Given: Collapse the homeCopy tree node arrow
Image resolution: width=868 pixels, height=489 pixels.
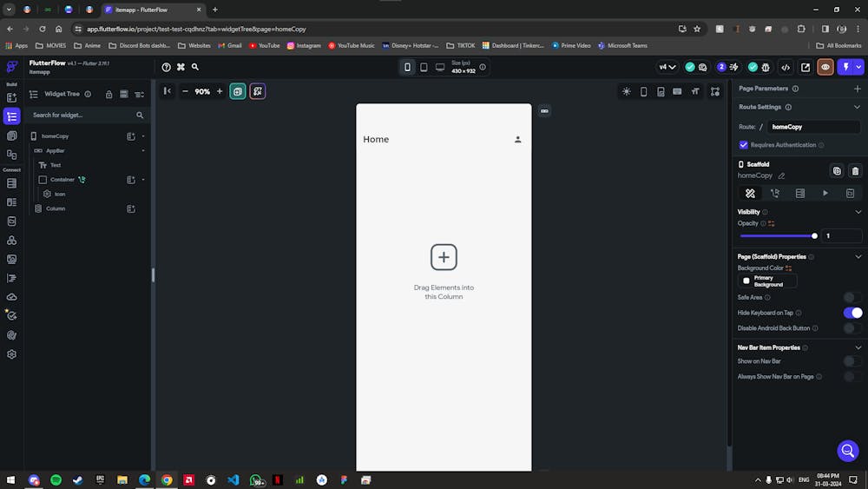Looking at the screenshot, I should 143,136.
